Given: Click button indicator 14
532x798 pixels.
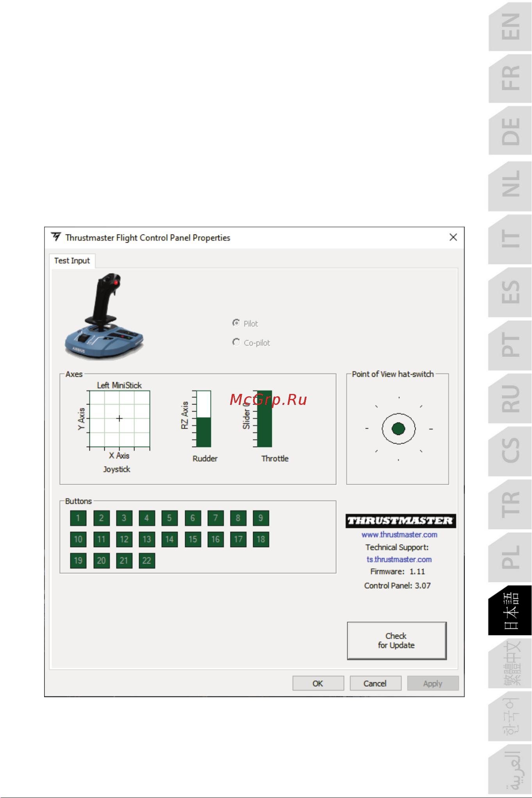Looking at the screenshot, I should (170, 539).
